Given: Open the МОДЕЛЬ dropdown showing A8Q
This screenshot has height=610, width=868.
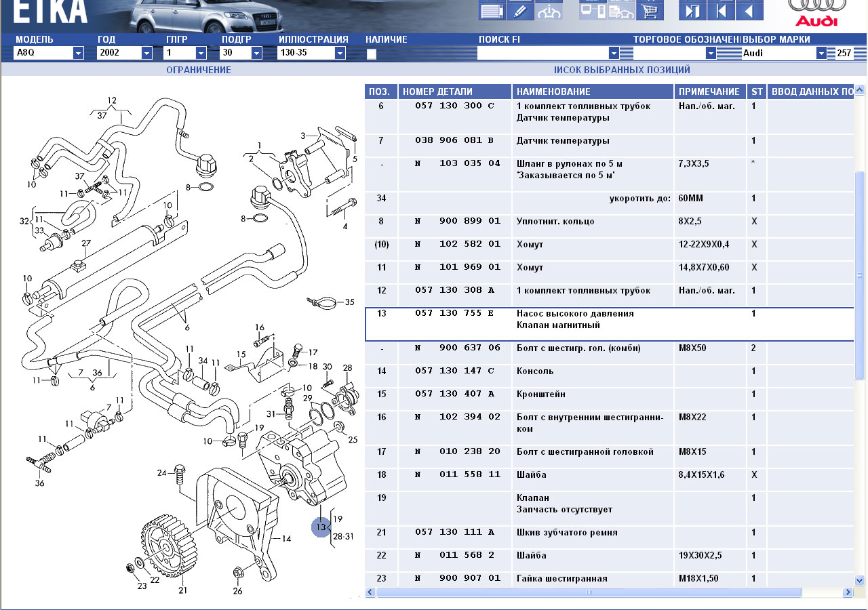Looking at the screenshot, I should pos(78,53).
